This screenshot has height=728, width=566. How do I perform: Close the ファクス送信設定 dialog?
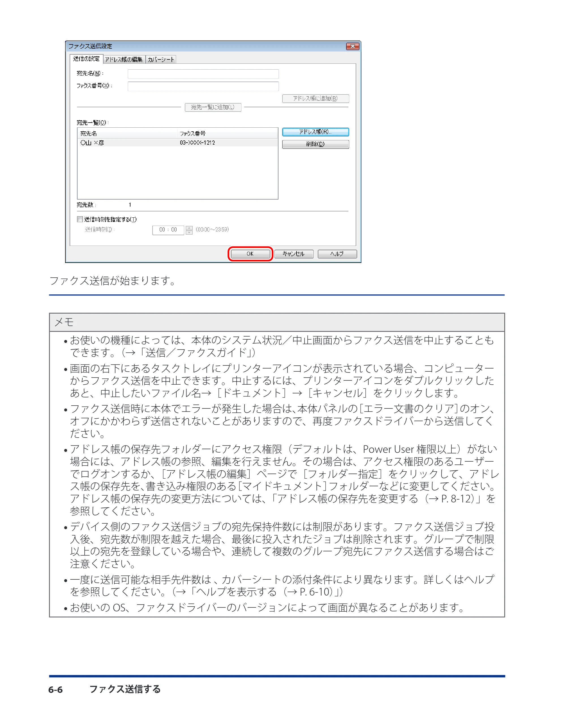coord(352,46)
